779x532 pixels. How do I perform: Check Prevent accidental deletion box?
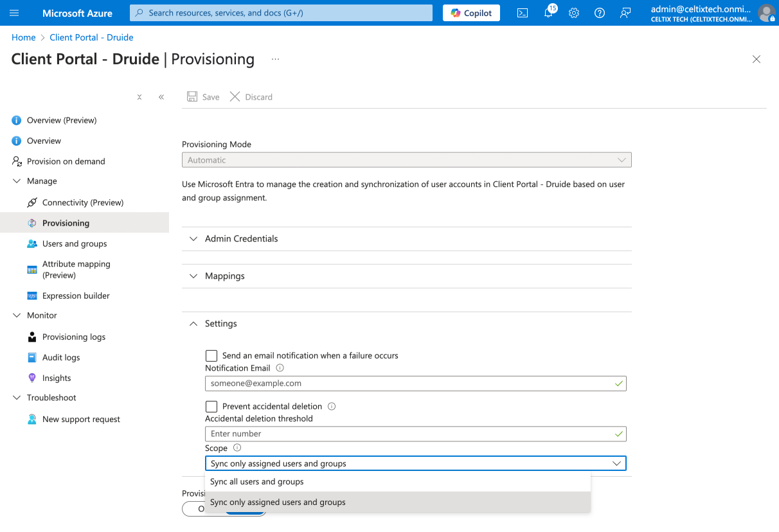(x=211, y=407)
